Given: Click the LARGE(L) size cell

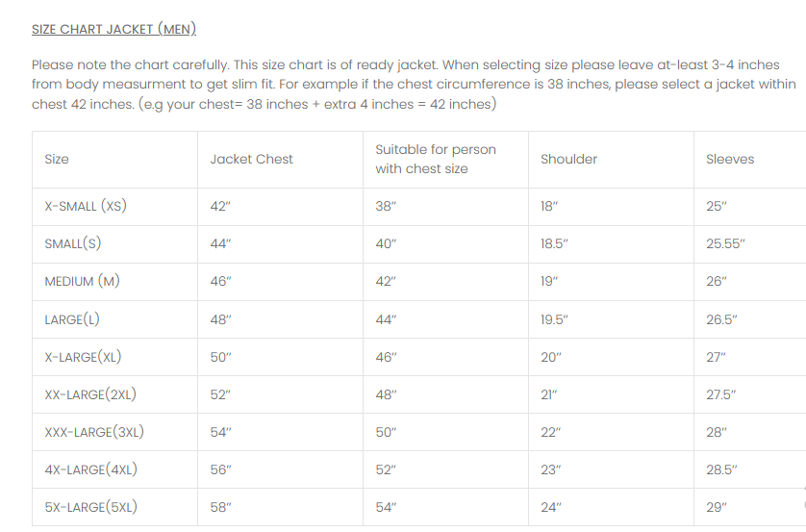Looking at the screenshot, I should pyautogui.click(x=72, y=319).
